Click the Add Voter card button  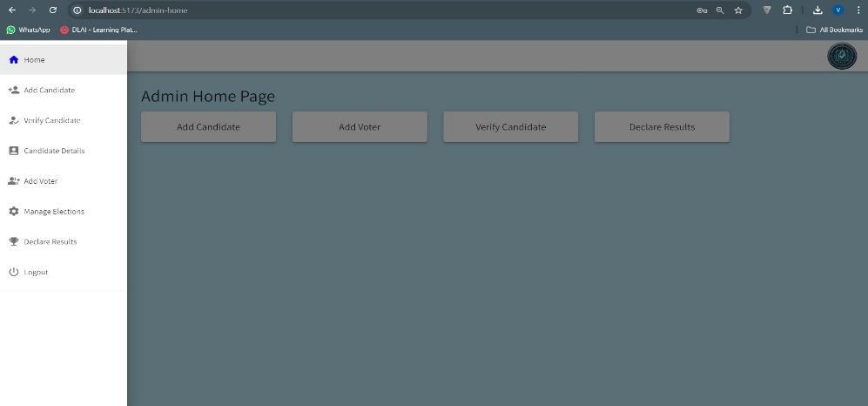[360, 127]
